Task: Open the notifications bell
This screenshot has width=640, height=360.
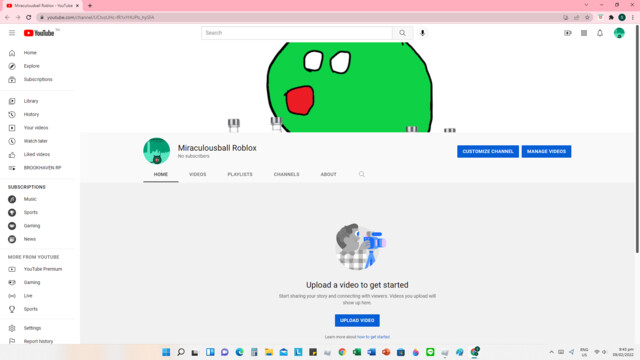Action: click(600, 33)
